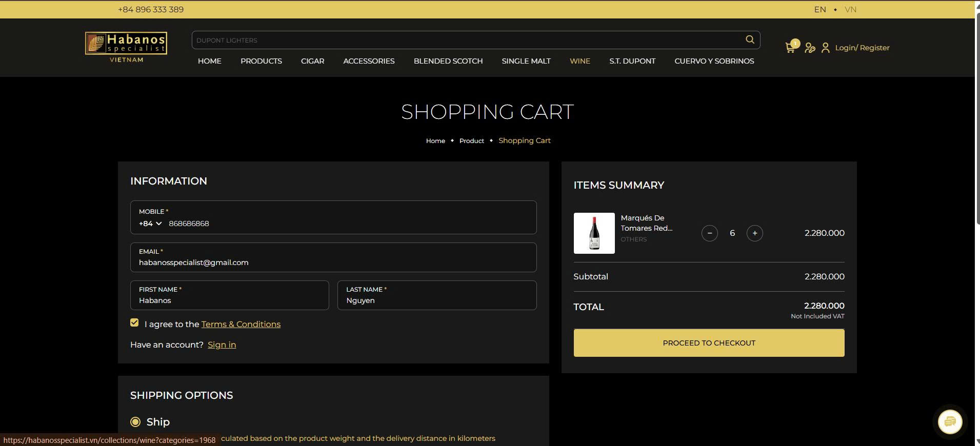
Task: Switch language to EN
Action: point(820,9)
